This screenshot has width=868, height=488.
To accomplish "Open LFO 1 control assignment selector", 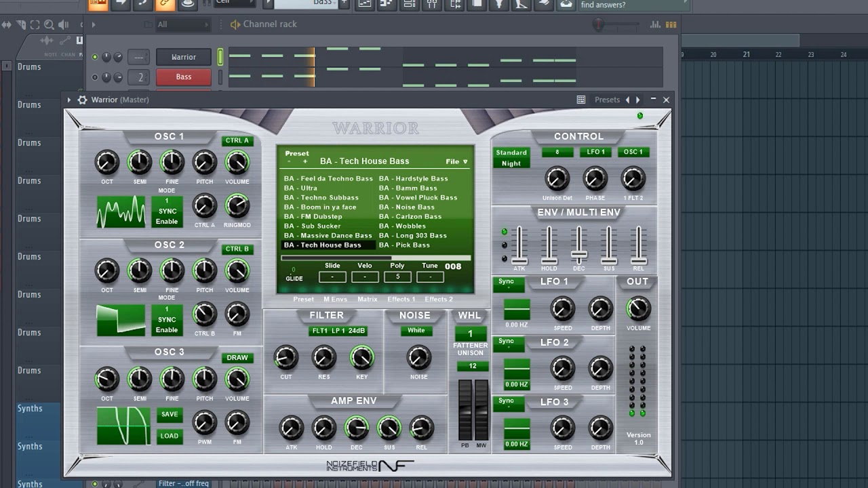I will [x=595, y=152].
